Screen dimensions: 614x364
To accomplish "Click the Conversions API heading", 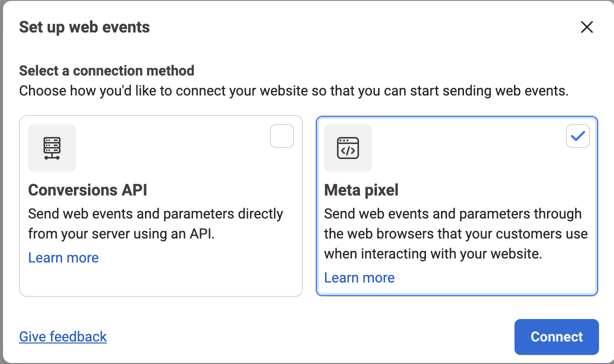I will coord(87,190).
